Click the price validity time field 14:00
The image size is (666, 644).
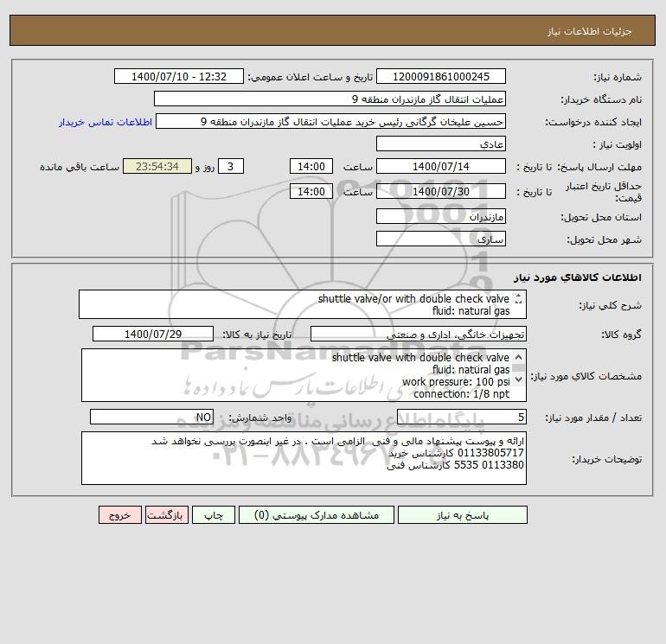(x=311, y=191)
